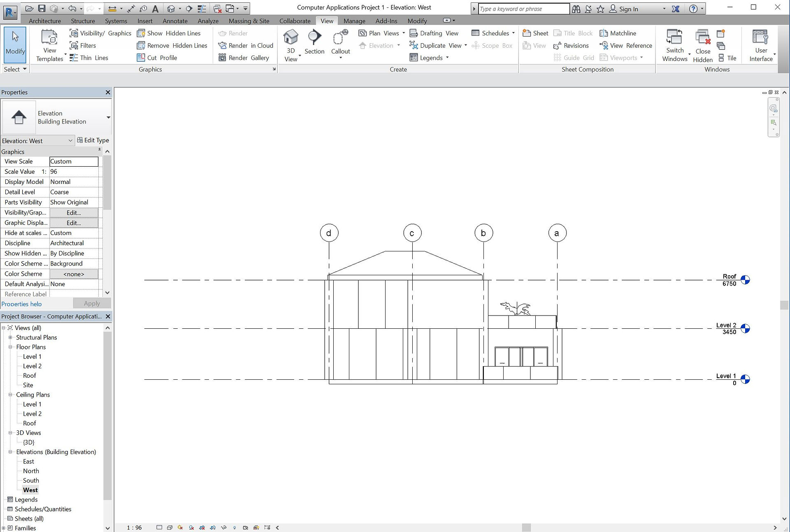Click the Drafting View tool
This screenshot has height=532, width=790.
[434, 33]
